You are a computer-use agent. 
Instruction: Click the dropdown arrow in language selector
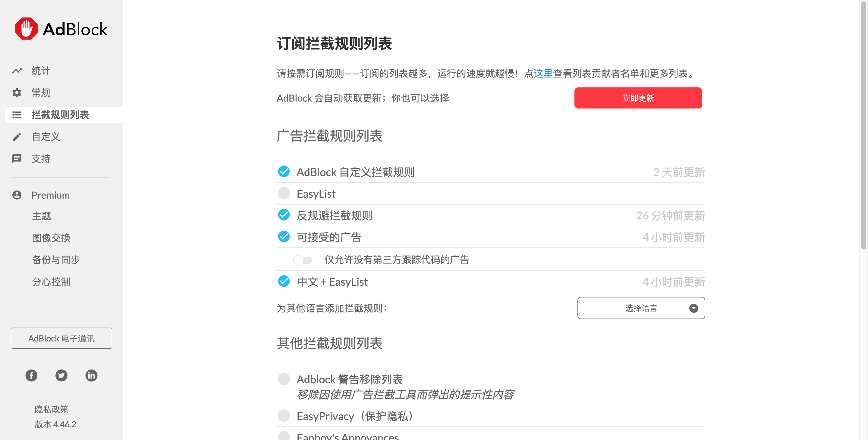pos(693,308)
